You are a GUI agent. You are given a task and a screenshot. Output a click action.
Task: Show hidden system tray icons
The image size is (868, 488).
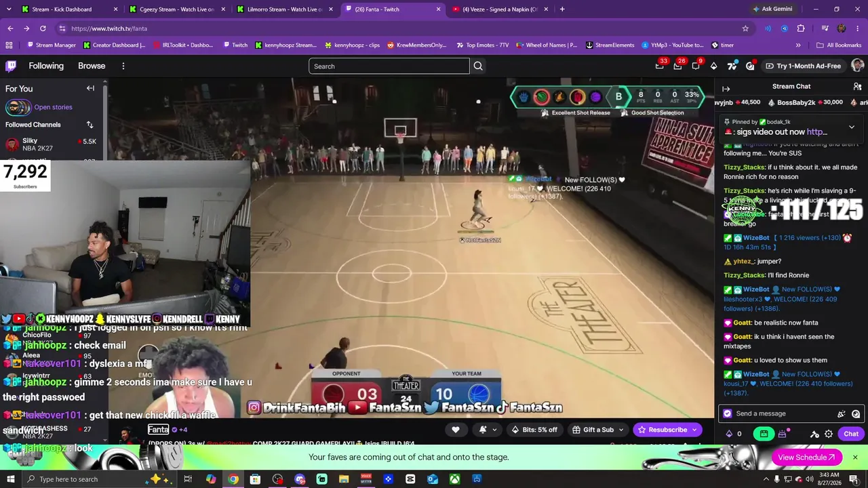pos(766,479)
